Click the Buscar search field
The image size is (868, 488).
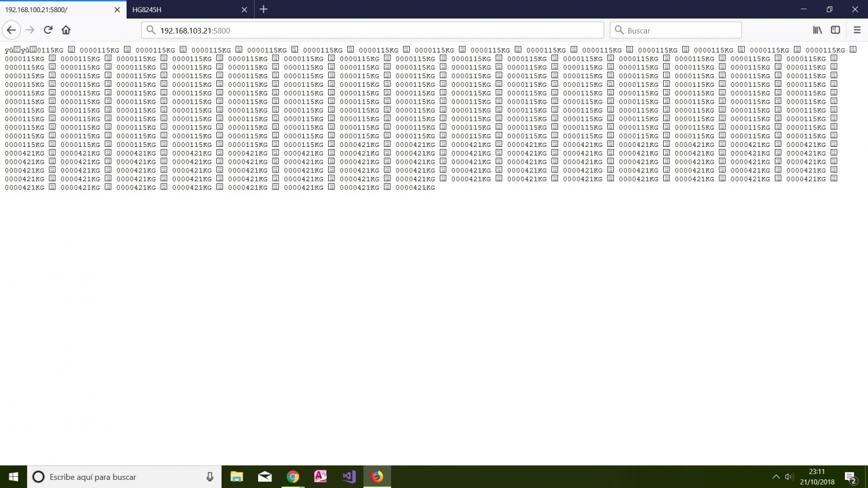point(676,30)
